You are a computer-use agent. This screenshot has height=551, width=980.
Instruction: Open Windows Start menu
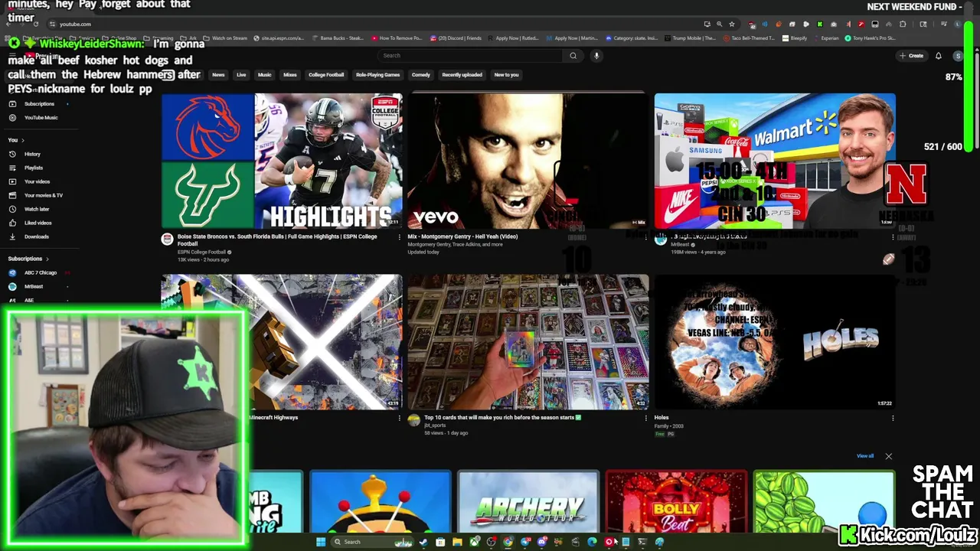pyautogui.click(x=320, y=542)
